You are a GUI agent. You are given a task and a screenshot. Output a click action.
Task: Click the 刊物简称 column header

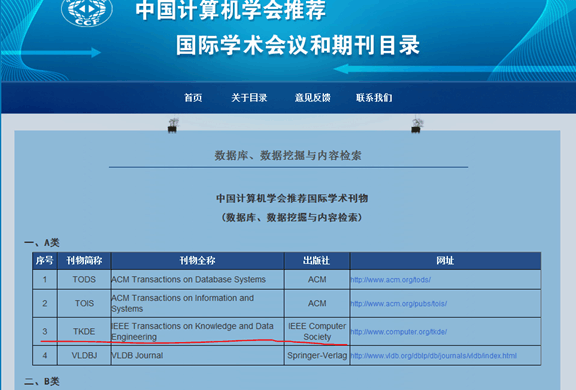point(84,261)
